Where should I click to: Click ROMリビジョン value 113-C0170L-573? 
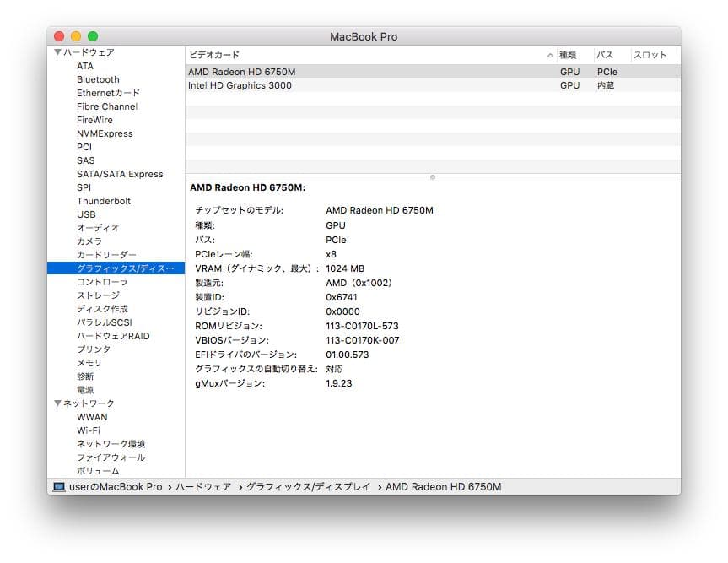pos(362,326)
